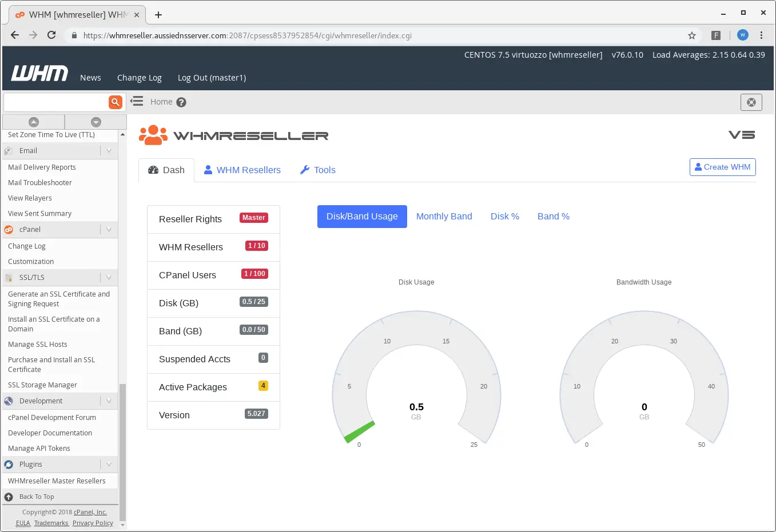Click the Plugins section icon
This screenshot has width=776, height=532.
click(x=9, y=465)
